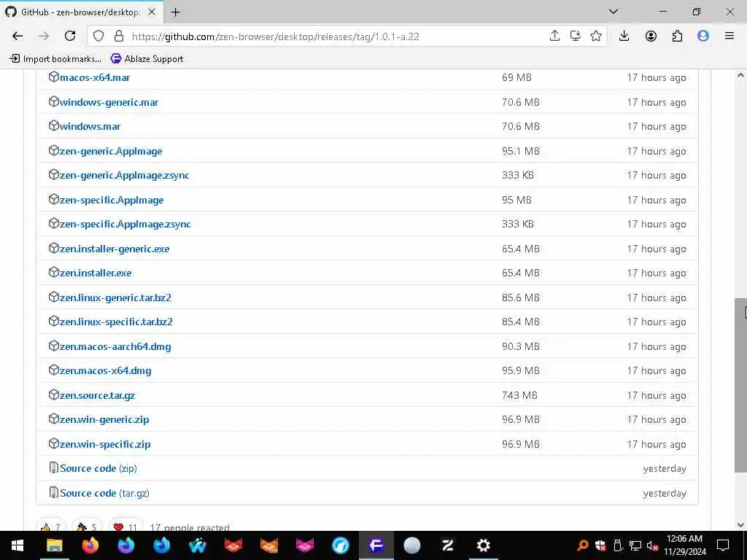Click the forward navigation arrow
The height and width of the screenshot is (560, 747).
[44, 36]
